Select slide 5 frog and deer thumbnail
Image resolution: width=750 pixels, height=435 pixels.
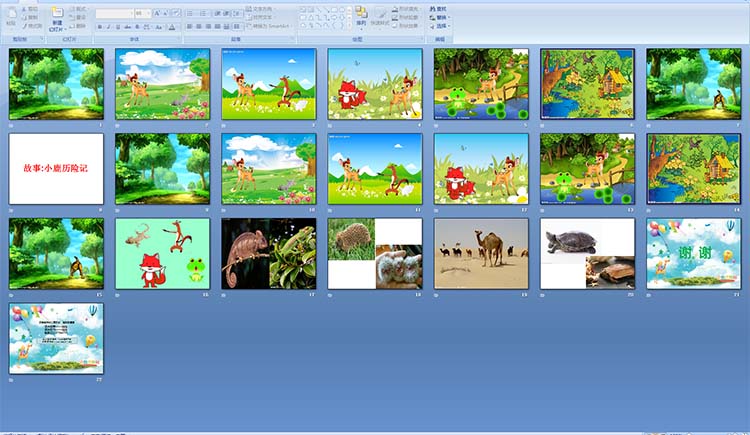point(481,84)
